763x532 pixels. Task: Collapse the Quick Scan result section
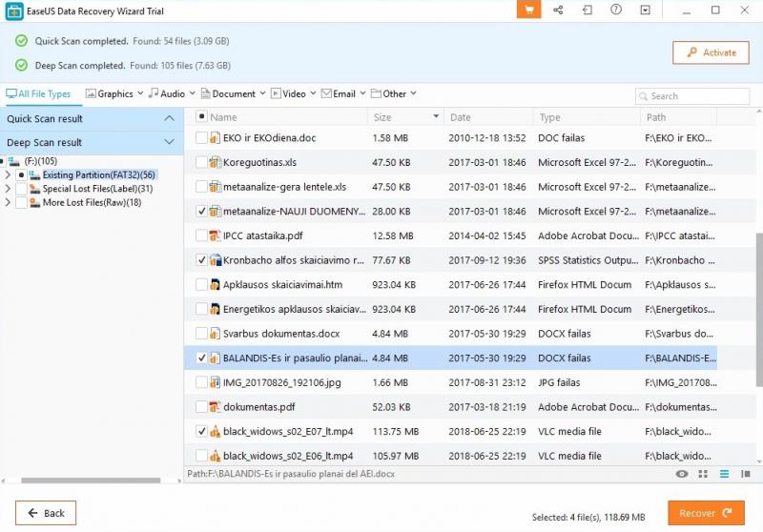tap(169, 118)
